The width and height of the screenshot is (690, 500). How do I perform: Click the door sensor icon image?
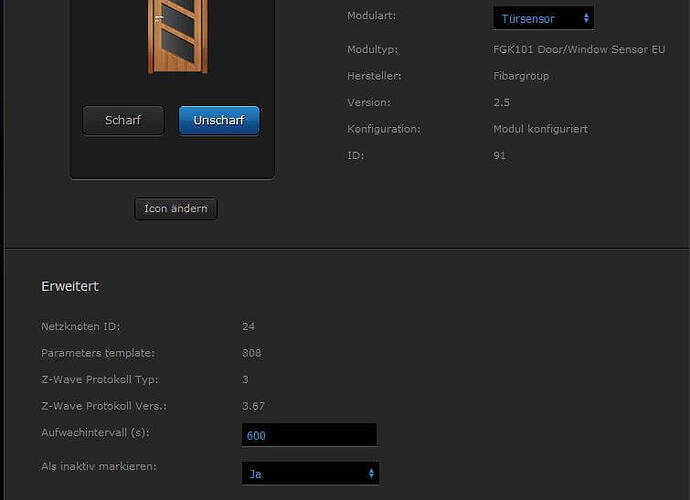pos(178,36)
